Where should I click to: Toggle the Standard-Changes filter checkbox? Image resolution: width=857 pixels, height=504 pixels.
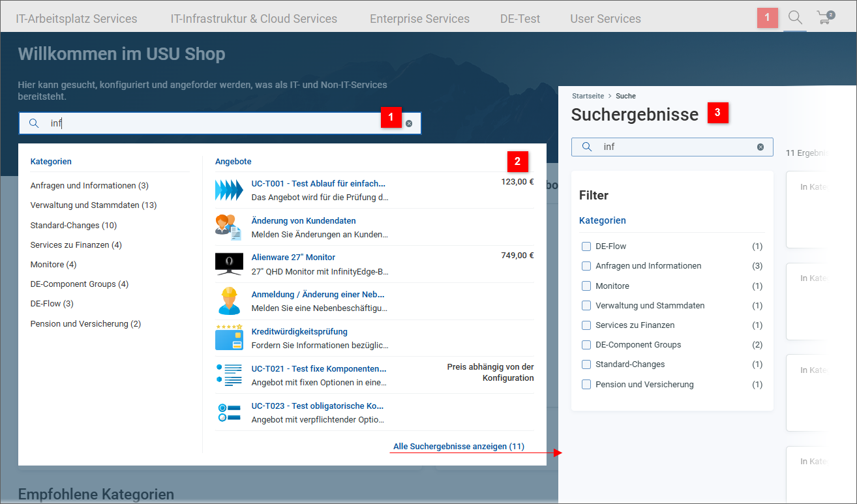586,364
